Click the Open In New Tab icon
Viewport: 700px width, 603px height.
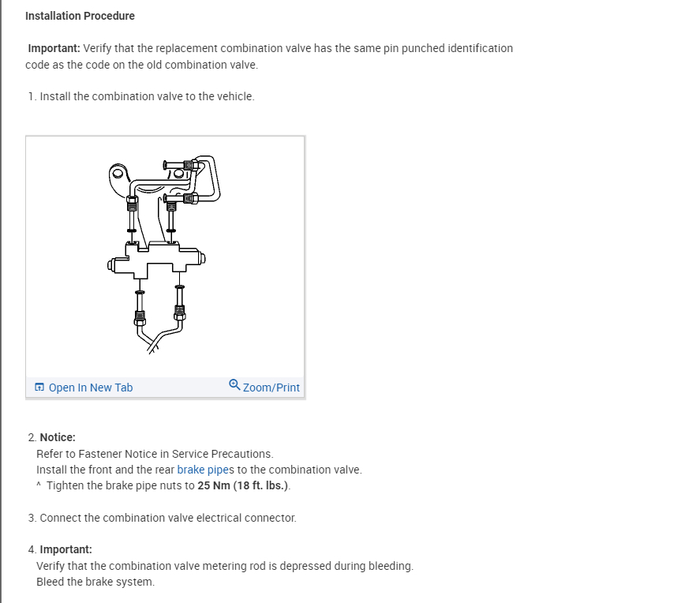tap(39, 388)
